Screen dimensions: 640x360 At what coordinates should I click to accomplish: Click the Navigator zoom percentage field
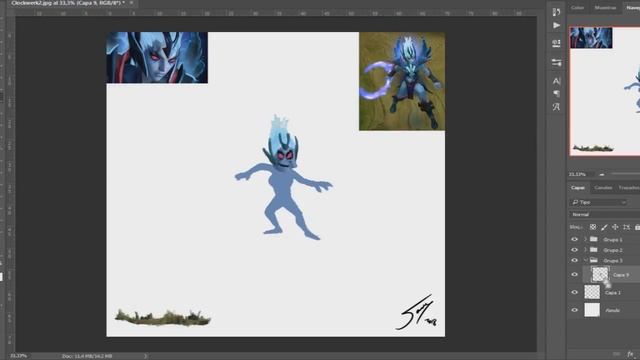coord(577,174)
